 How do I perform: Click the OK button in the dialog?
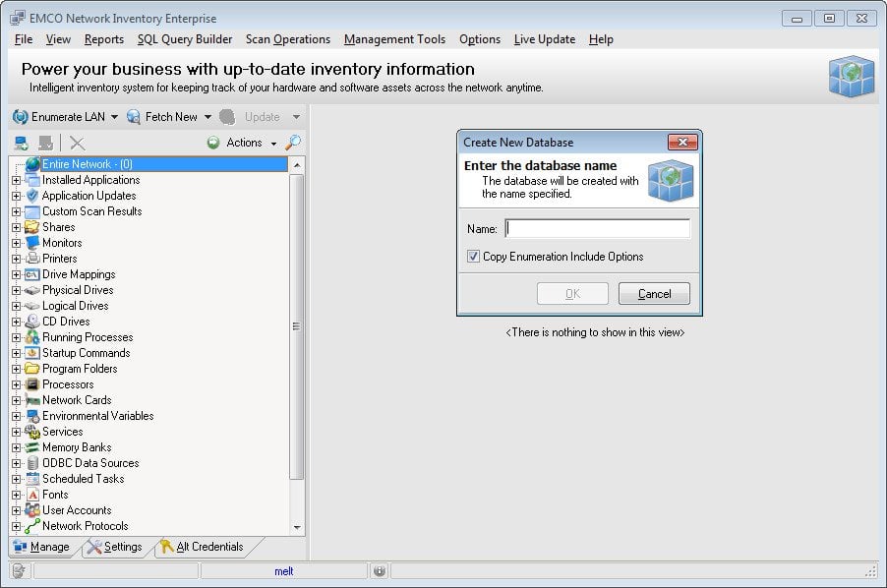click(573, 293)
